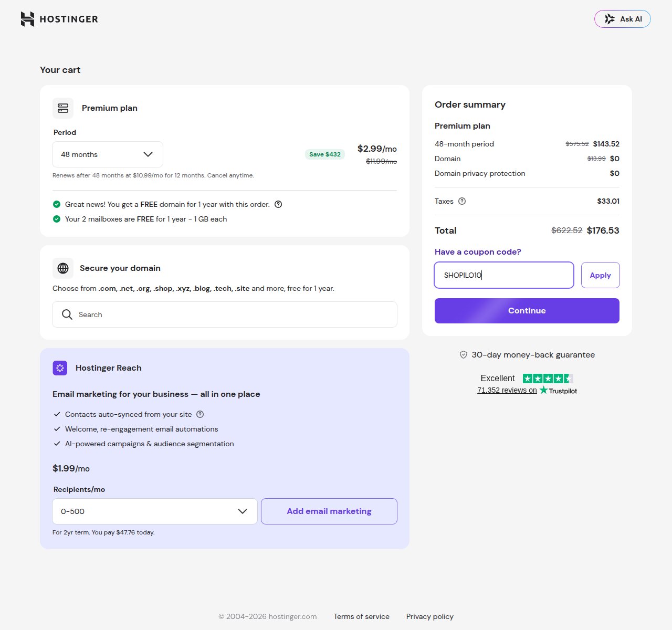Click the Trustpilot logo text
Viewport: 672px width, 630px height.
pos(559,391)
